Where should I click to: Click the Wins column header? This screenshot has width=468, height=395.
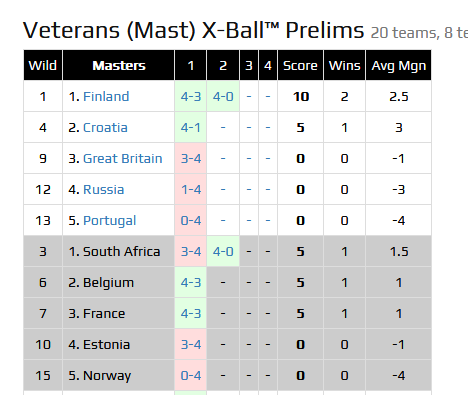point(345,65)
